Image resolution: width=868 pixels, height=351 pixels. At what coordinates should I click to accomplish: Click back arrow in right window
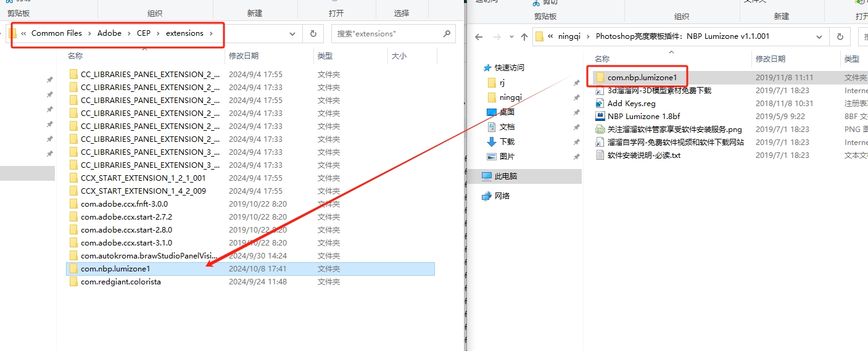(x=479, y=36)
